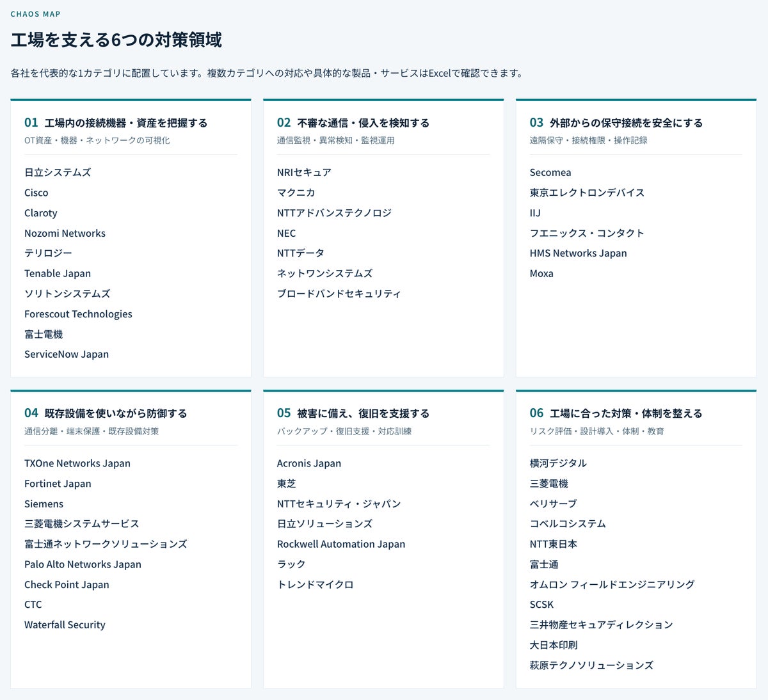This screenshot has height=700, width=768.
Task: Click heading 工場に合った対策・体制を整える
Action: pos(626,413)
